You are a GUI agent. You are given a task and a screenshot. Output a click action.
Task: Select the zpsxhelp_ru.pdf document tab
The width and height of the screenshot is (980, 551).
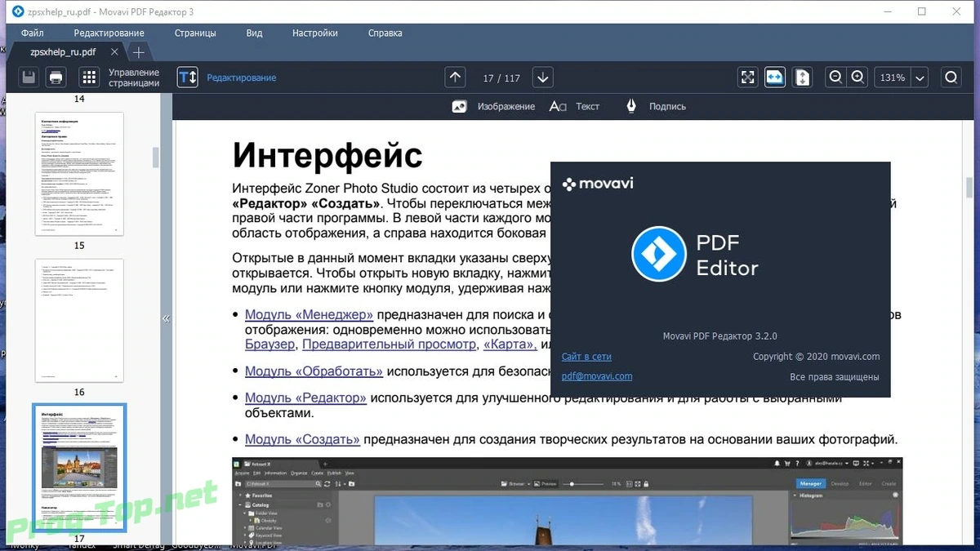(x=63, y=52)
